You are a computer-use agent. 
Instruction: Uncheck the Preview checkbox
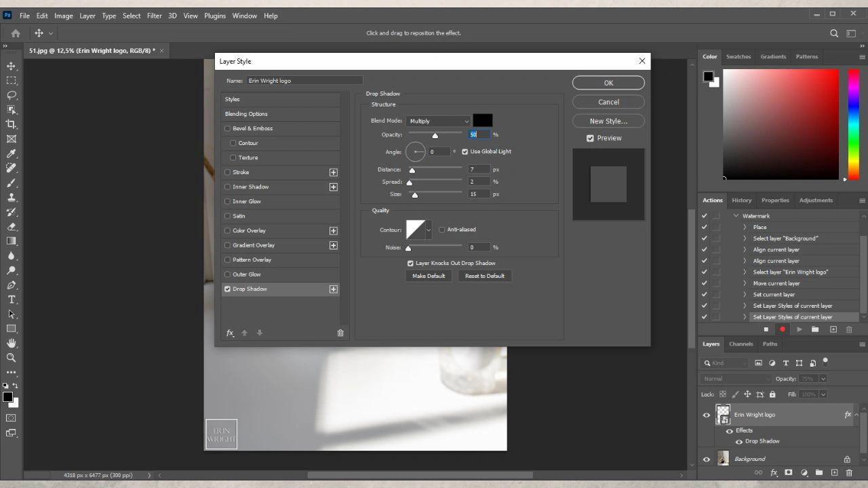coord(590,138)
